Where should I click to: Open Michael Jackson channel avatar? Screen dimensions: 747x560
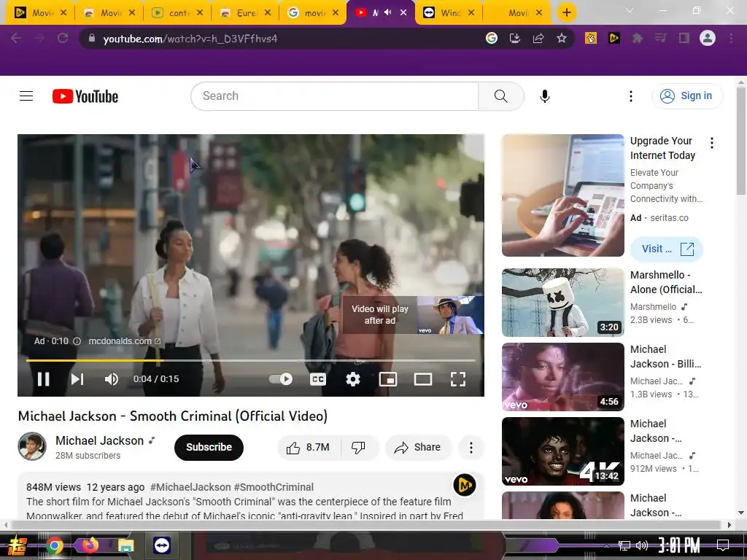(x=32, y=446)
